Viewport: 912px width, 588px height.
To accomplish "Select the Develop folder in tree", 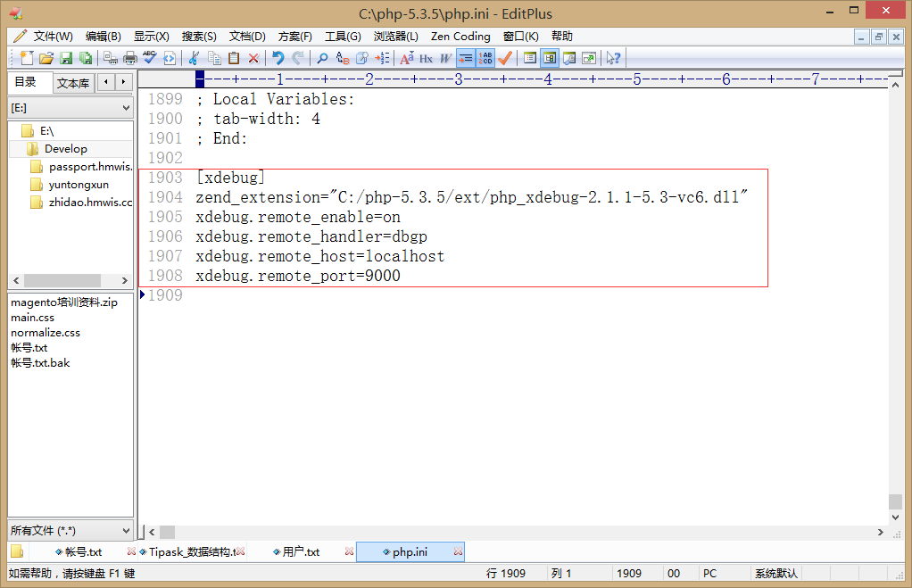I will pos(65,149).
